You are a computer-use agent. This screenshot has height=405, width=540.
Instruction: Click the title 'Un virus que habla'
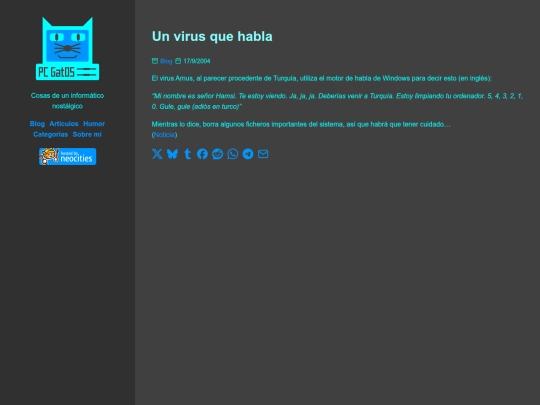[x=212, y=37]
